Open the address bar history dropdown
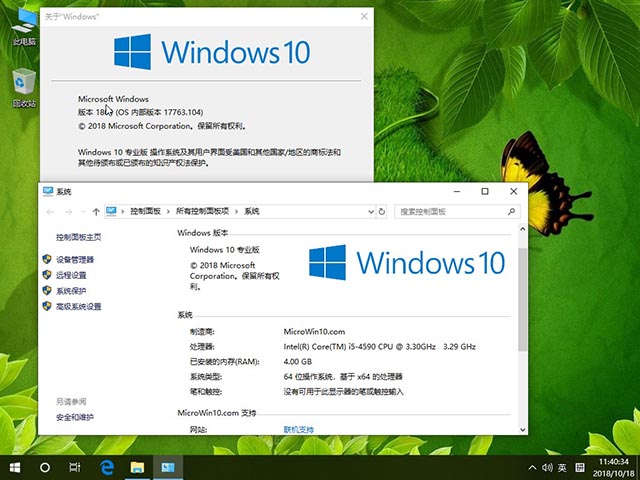Viewport: 640px width, 480px height. (x=371, y=211)
